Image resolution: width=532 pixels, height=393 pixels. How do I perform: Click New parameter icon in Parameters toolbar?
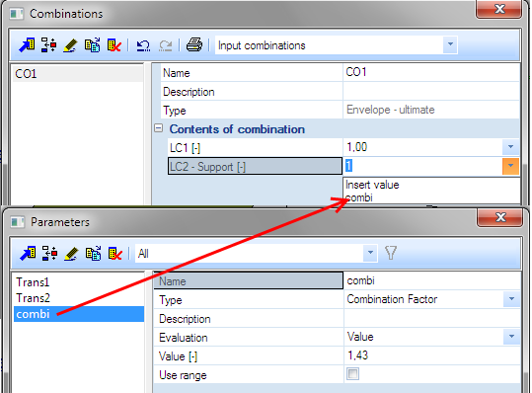point(28,253)
